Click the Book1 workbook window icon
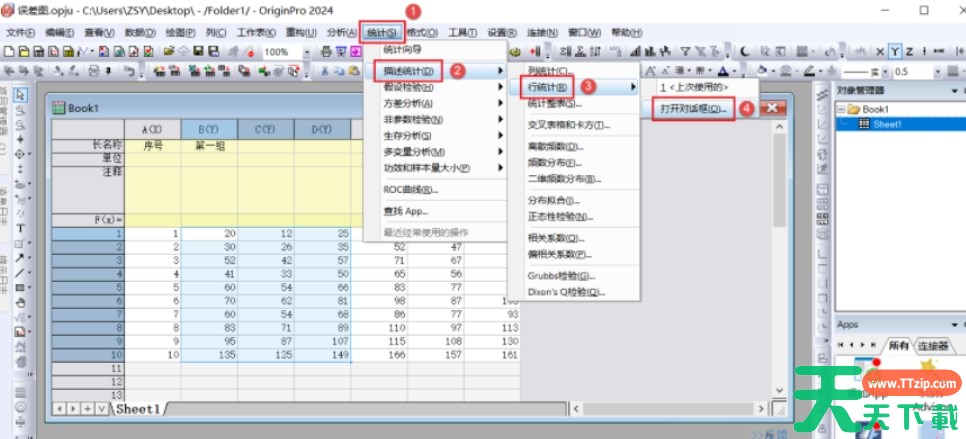966x439 pixels. tap(59, 107)
